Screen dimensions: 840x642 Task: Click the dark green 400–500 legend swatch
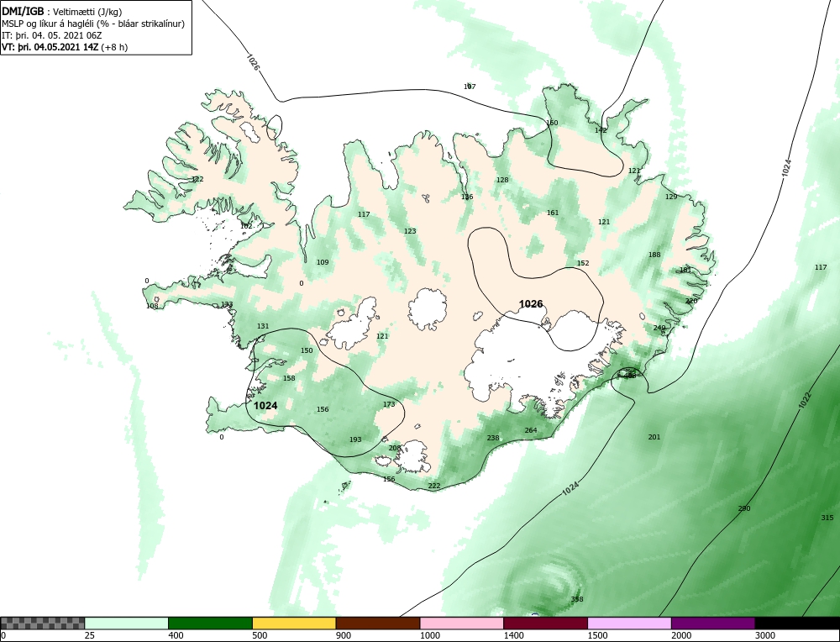pyautogui.click(x=210, y=624)
